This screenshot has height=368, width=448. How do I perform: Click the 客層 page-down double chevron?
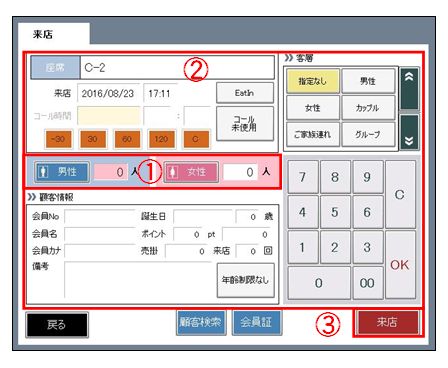(409, 132)
